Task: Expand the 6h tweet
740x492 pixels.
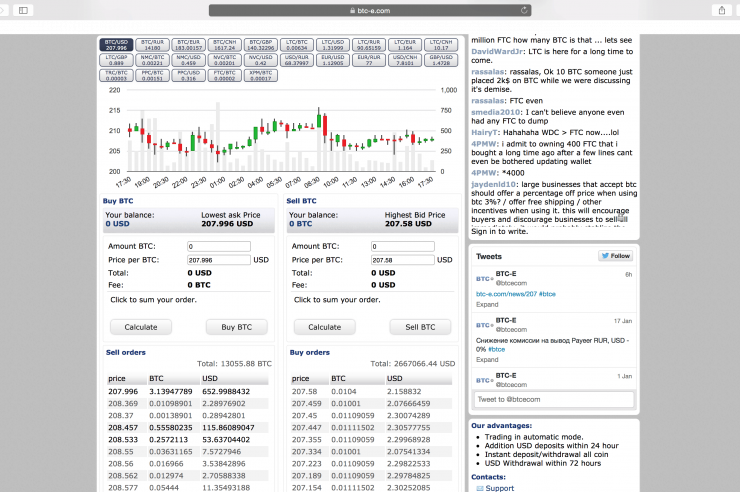Action: pos(487,305)
